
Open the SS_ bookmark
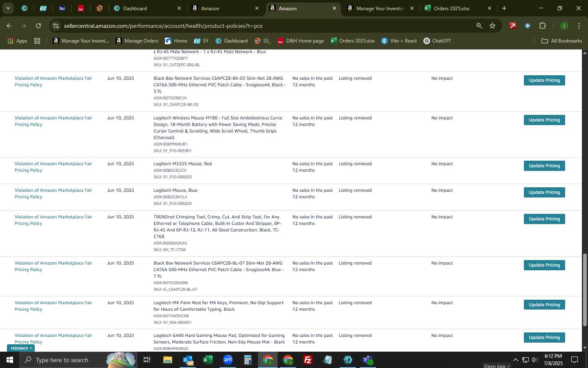point(263,41)
